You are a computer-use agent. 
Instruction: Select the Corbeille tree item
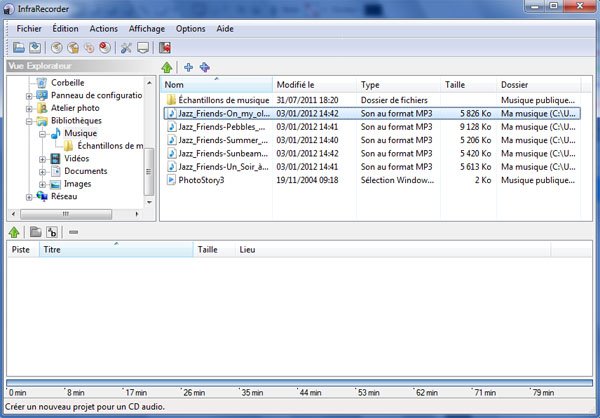pyautogui.click(x=68, y=83)
